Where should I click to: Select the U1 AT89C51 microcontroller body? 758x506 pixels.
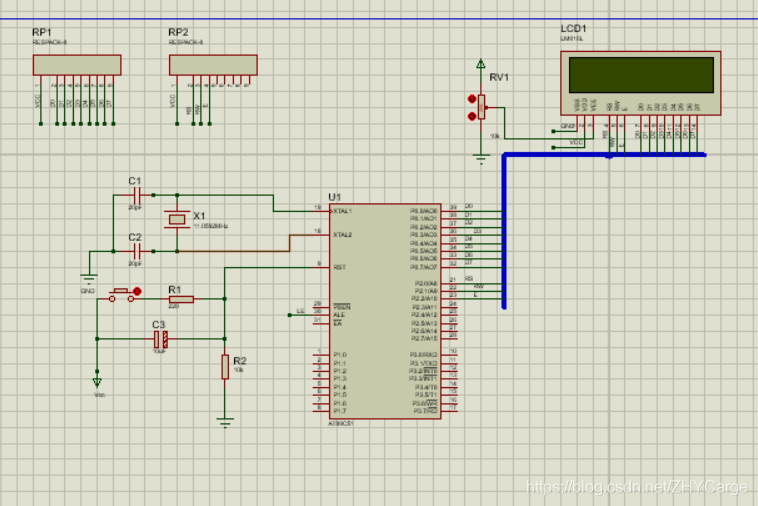(385, 311)
